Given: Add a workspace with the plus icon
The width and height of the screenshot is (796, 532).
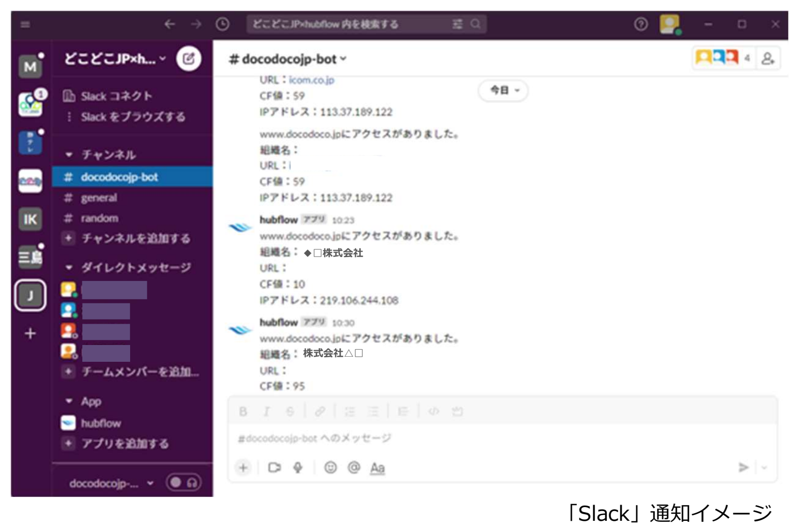Looking at the screenshot, I should [x=30, y=333].
